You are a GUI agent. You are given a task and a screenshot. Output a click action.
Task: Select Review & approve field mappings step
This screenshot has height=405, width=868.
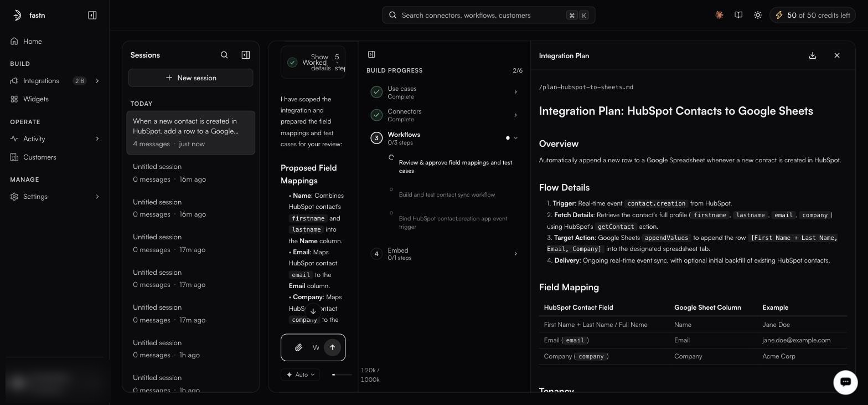(455, 167)
